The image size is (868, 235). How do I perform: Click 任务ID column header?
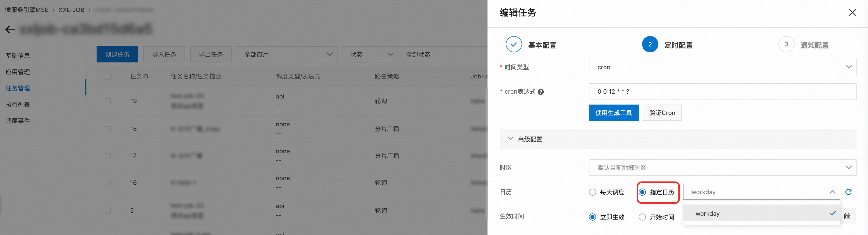pos(139,76)
